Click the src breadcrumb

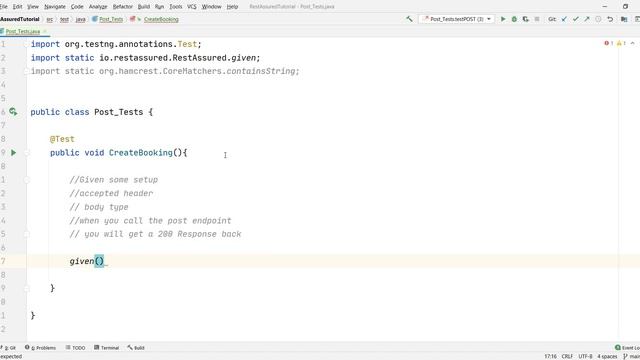pos(49,19)
